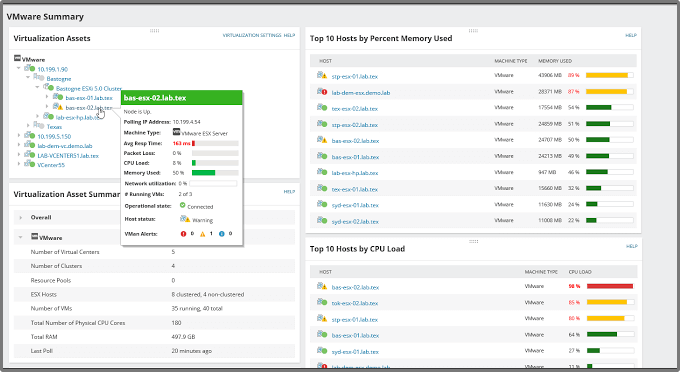The image size is (680, 372).
Task: Collapse the VMware summary section
Action: coord(20,237)
